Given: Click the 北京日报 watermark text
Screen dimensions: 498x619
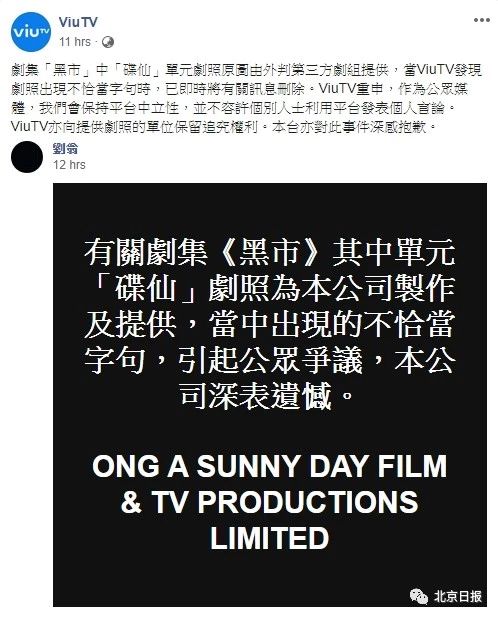Looking at the screenshot, I should coord(458,596).
